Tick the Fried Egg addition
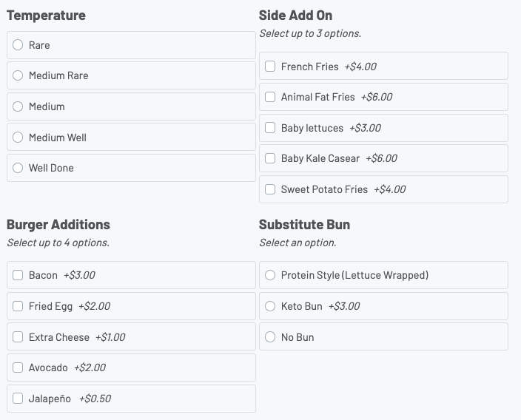This screenshot has height=420, width=521. (x=18, y=306)
